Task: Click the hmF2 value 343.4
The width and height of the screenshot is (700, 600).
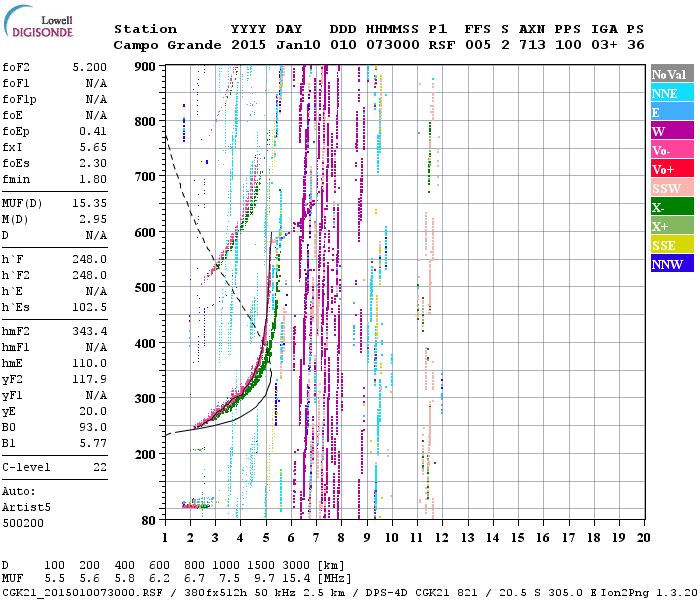Action: click(90, 331)
